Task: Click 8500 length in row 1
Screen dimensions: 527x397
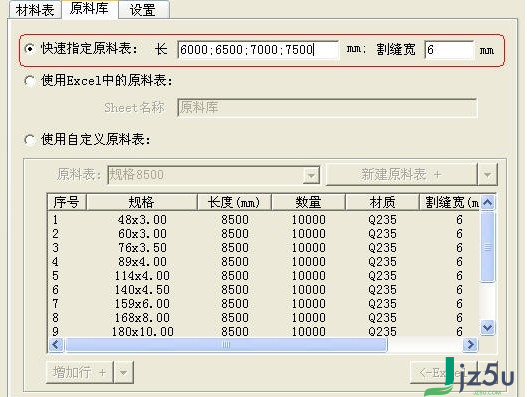Action: 235,220
